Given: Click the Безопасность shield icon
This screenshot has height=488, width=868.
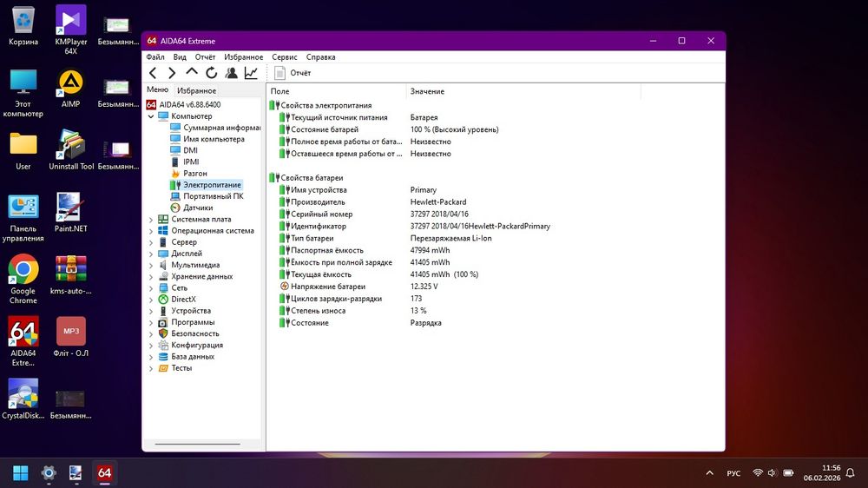Looking at the screenshot, I should tap(163, 333).
